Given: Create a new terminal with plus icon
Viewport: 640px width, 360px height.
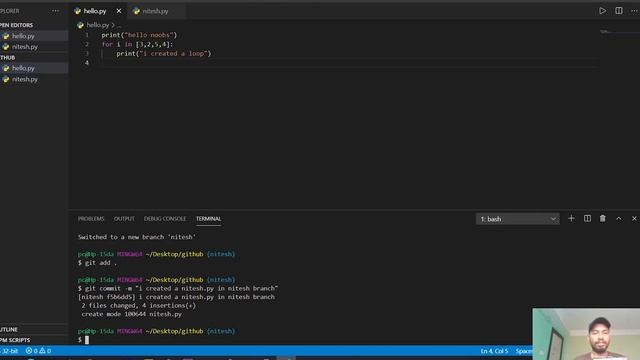Looking at the screenshot, I should click(x=571, y=219).
